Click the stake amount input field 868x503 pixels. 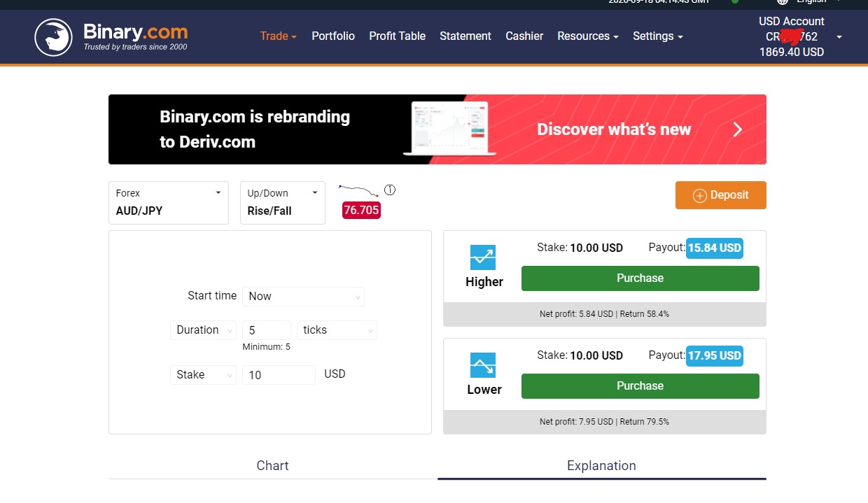point(279,375)
